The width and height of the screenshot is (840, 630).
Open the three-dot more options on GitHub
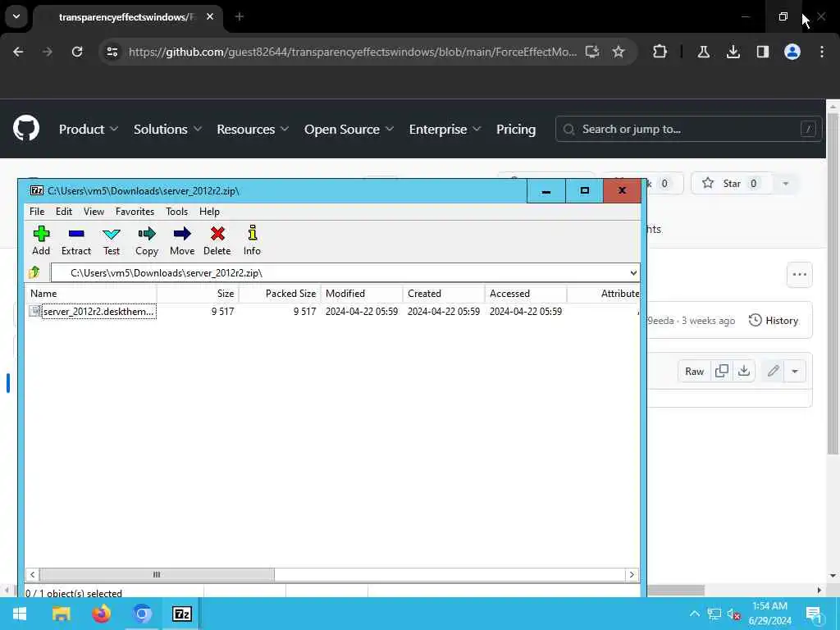point(799,274)
